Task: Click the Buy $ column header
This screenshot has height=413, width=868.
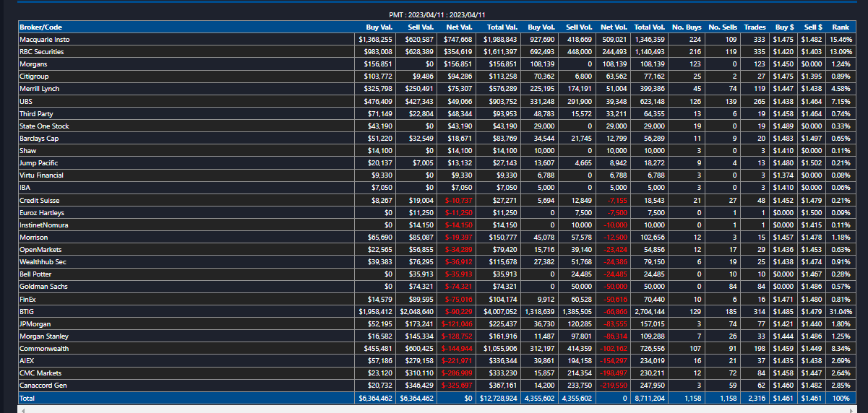Action: (x=785, y=27)
